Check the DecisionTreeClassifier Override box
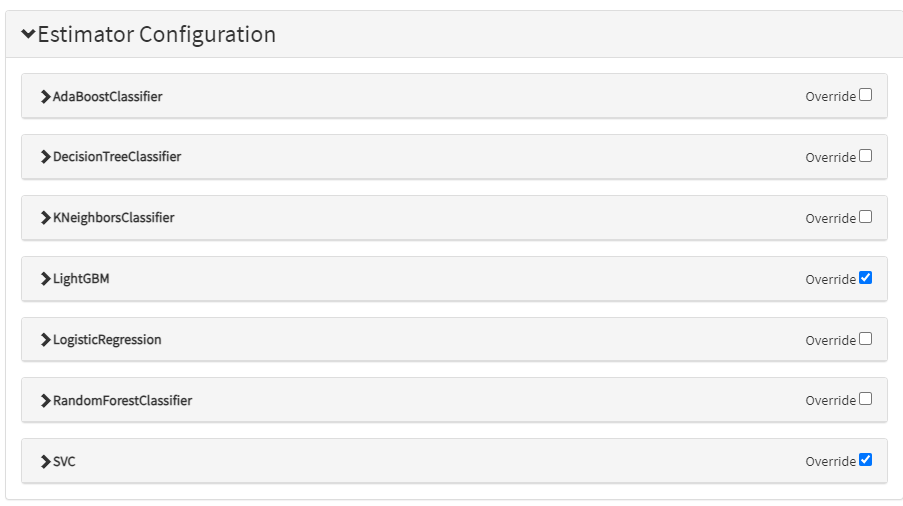This screenshot has width=903, height=506. (865, 156)
